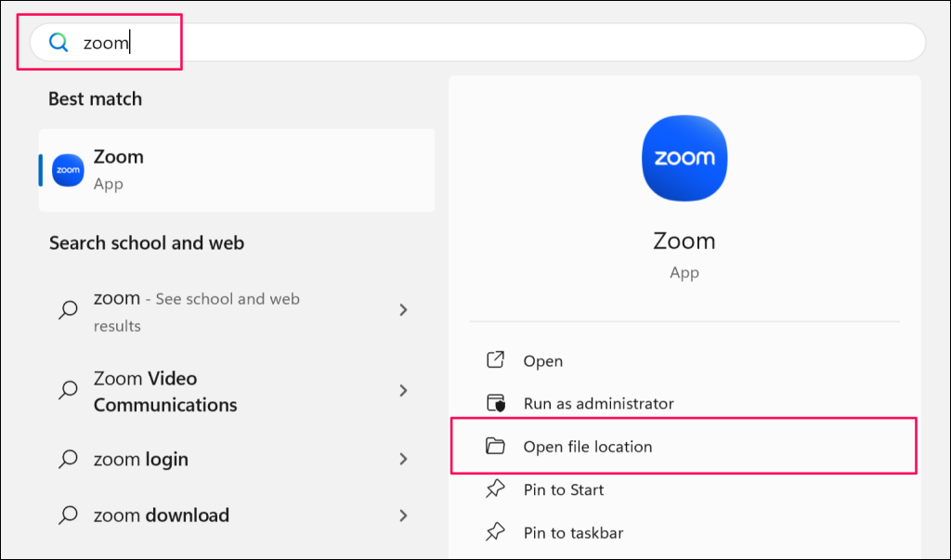
Task: Click the Open file location folder icon
Action: pyautogui.click(x=496, y=447)
